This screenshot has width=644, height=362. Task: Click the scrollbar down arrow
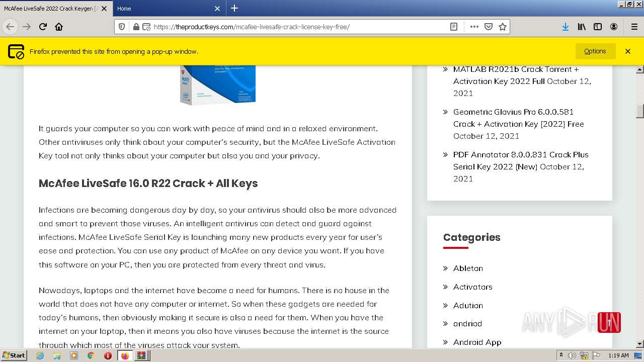[639, 343]
